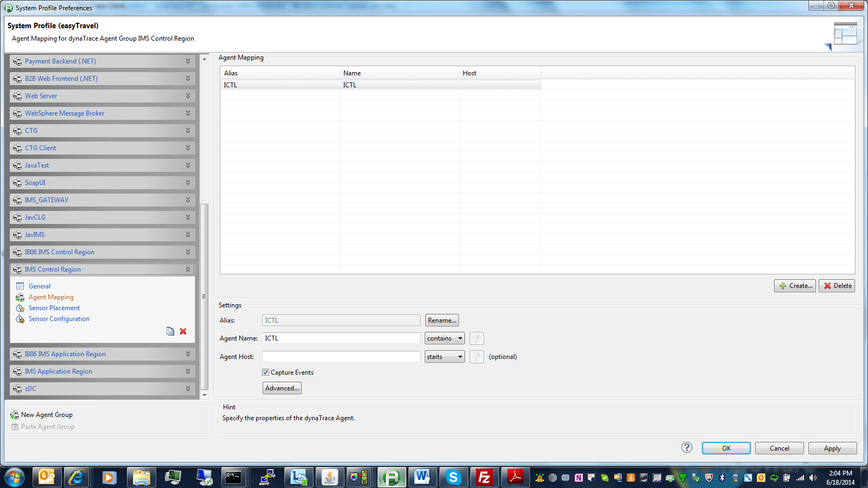Expand the IB06 IMS Application Region group
Viewport: 868px width, 488px height.
click(x=188, y=354)
